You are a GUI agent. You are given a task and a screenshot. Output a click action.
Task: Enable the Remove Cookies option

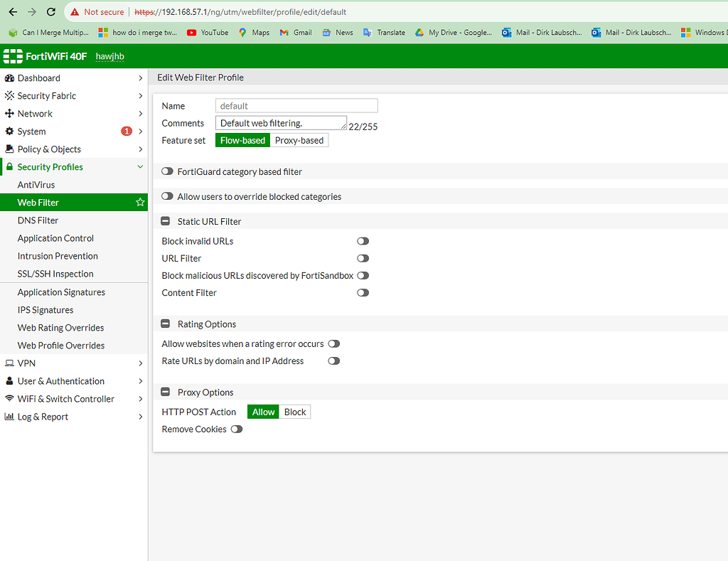pos(236,429)
